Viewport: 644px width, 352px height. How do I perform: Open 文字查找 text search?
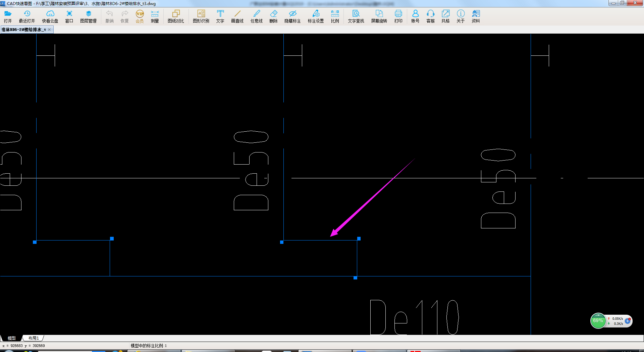[x=356, y=16]
